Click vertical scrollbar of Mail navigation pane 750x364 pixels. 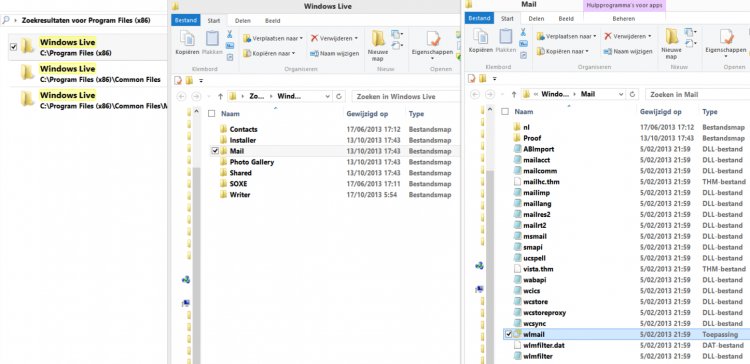(489, 234)
